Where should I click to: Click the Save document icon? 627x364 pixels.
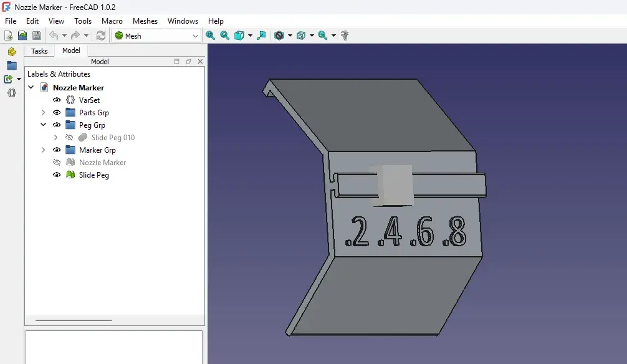point(36,36)
